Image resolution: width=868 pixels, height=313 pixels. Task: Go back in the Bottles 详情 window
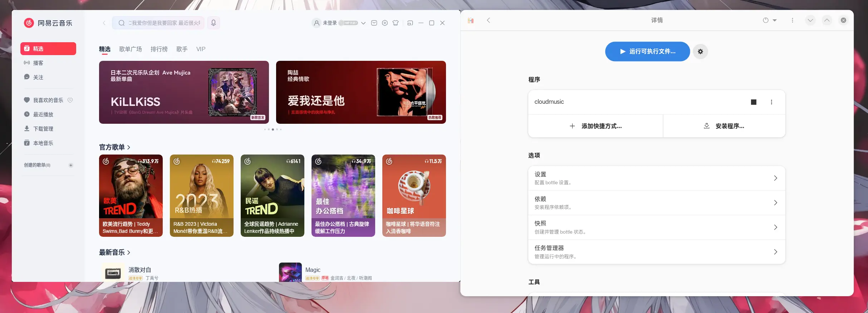(489, 20)
